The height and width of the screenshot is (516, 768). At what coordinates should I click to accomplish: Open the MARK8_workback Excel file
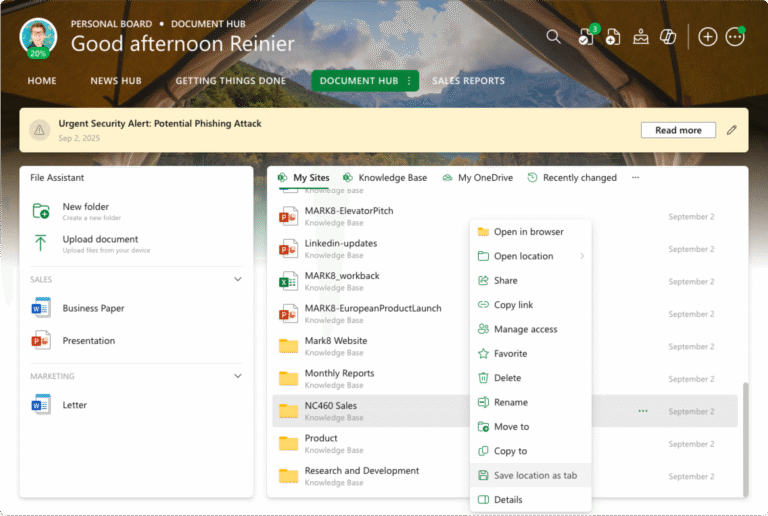pyautogui.click(x=342, y=276)
